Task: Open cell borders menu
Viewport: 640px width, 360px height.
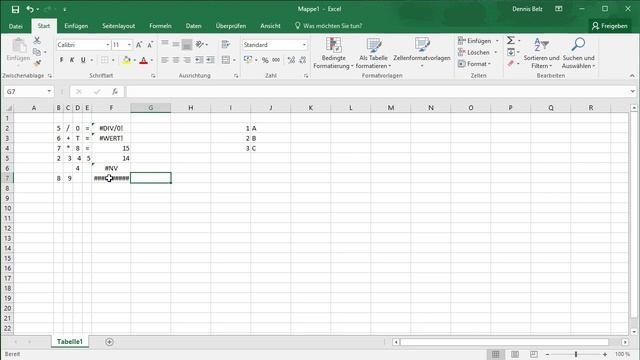Action: 113,60
